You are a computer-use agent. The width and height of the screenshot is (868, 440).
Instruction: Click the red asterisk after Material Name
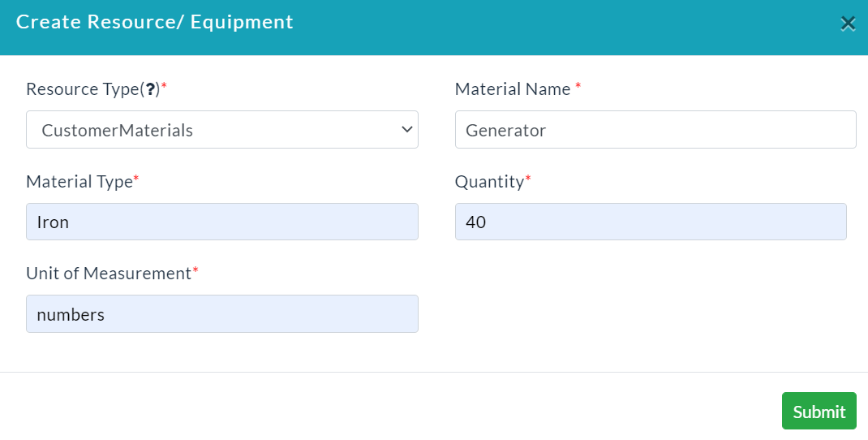pyautogui.click(x=578, y=86)
